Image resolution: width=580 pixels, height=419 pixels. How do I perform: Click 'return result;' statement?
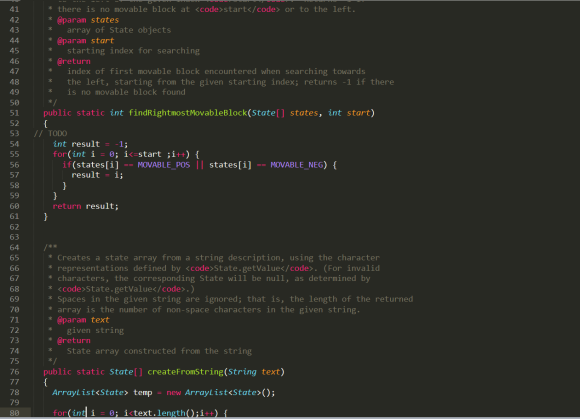pyautogui.click(x=85, y=206)
